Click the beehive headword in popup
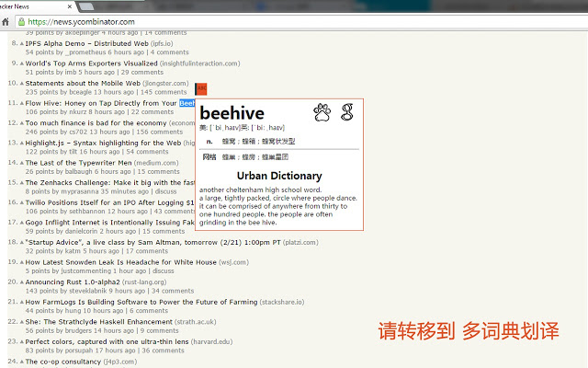 [x=232, y=112]
